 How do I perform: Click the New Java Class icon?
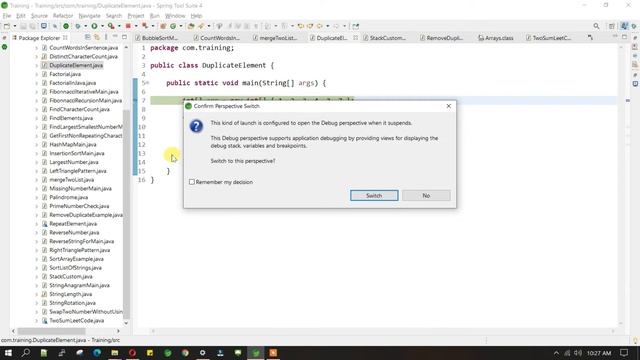[x=173, y=26]
